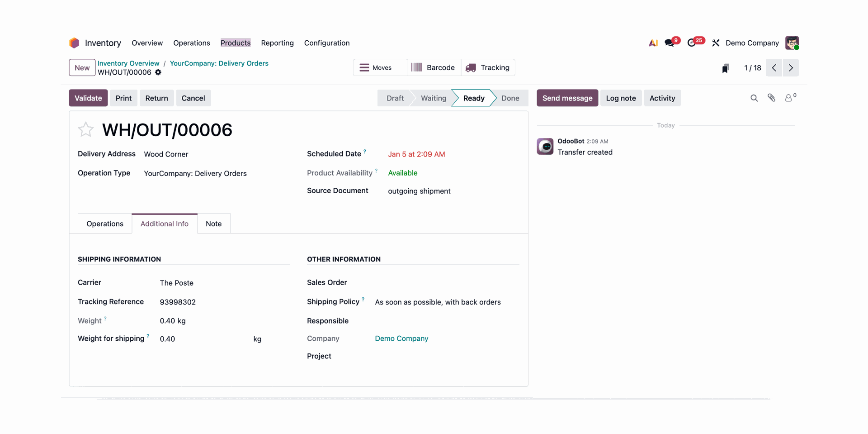Click the Inventory app logo icon
The width and height of the screenshot is (868, 434).
coord(74,43)
